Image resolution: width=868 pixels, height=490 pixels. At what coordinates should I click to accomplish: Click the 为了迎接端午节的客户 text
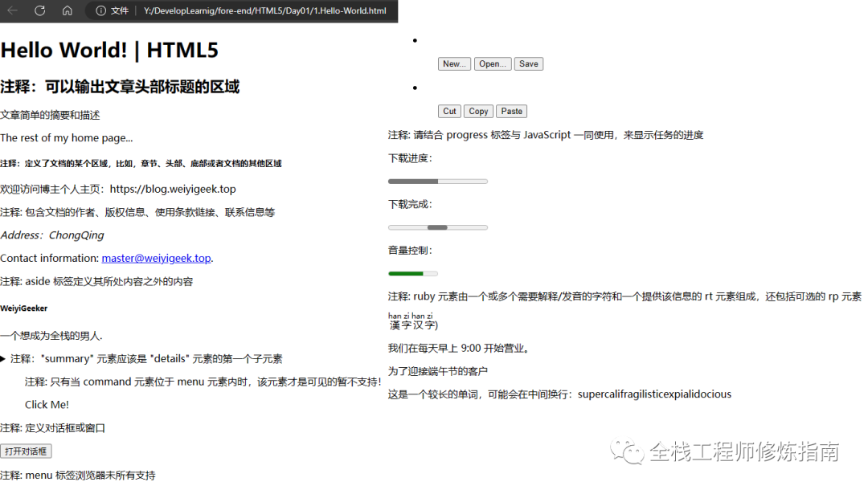coord(438,371)
